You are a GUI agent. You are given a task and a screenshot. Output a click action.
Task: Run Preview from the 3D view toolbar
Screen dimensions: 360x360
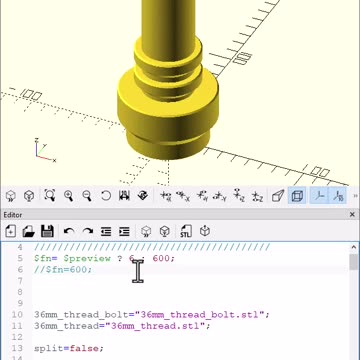pyautogui.click(x=11, y=196)
